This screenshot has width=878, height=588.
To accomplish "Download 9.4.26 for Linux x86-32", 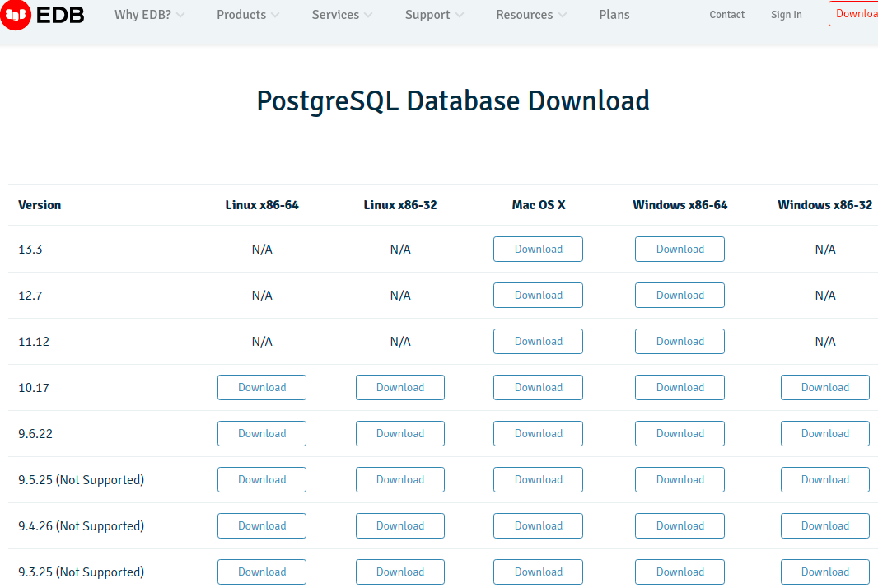I will tap(400, 526).
